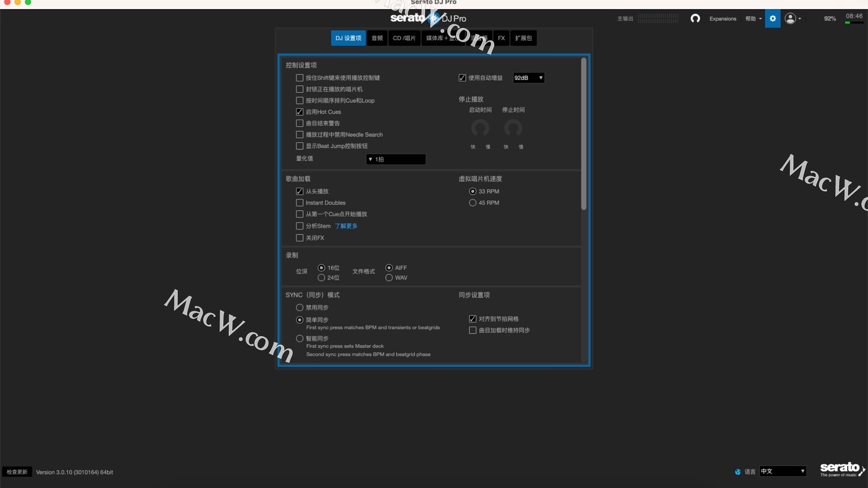Viewport: 868px width, 488px height.
Task: Enable 从第一个Cue点开始播放 checkbox
Action: pos(299,214)
